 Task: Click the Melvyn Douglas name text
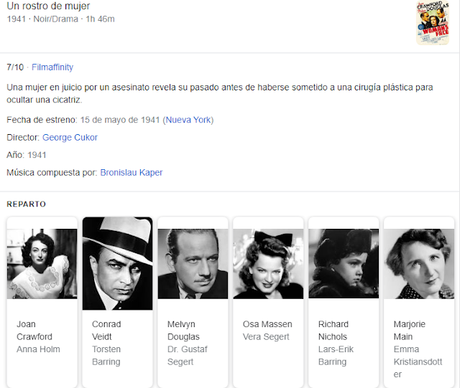pyautogui.click(x=183, y=330)
